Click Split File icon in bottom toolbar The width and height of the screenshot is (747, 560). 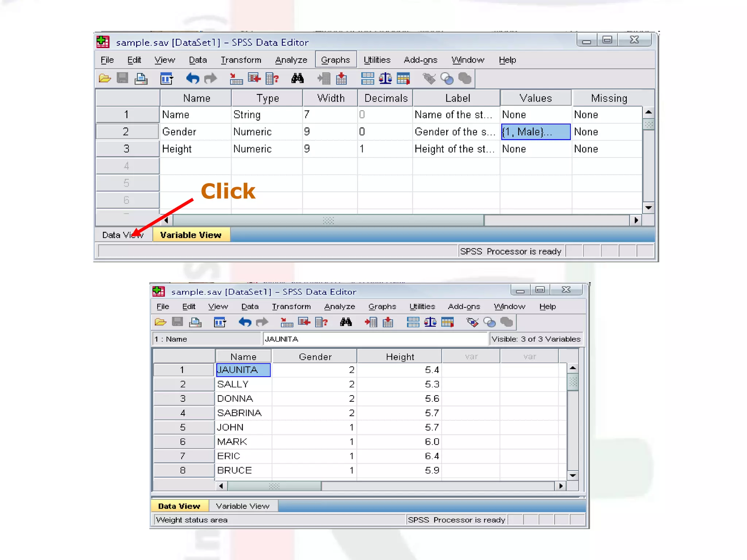click(x=413, y=322)
